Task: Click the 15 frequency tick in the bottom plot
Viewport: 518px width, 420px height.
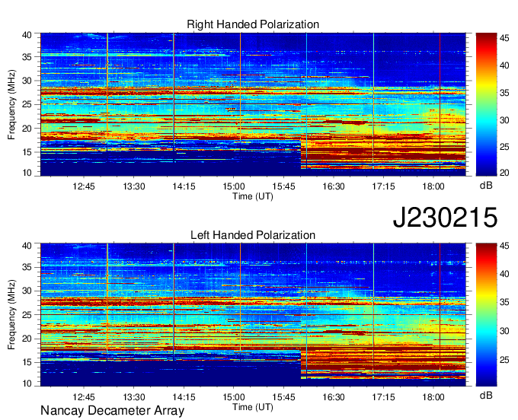Action: [27, 363]
